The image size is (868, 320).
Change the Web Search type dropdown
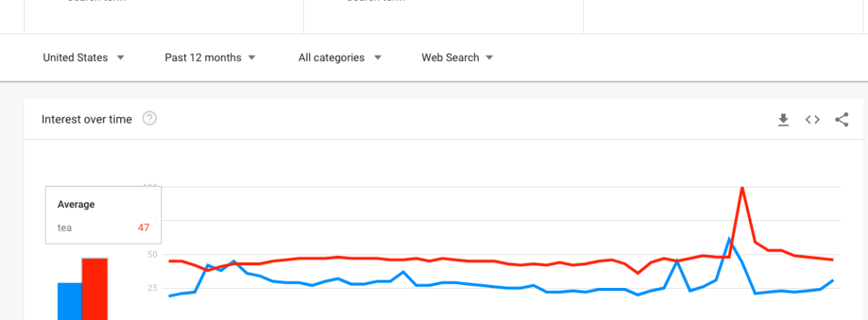pyautogui.click(x=458, y=58)
